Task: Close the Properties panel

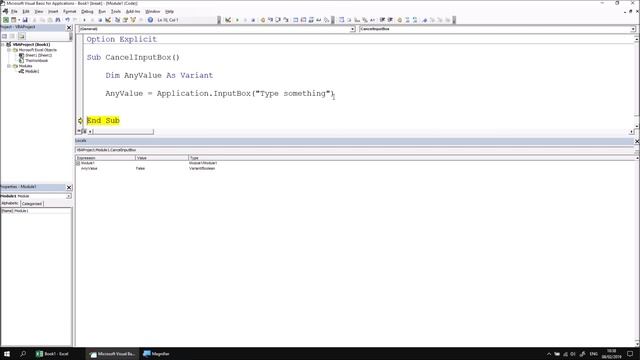Action: click(69, 187)
